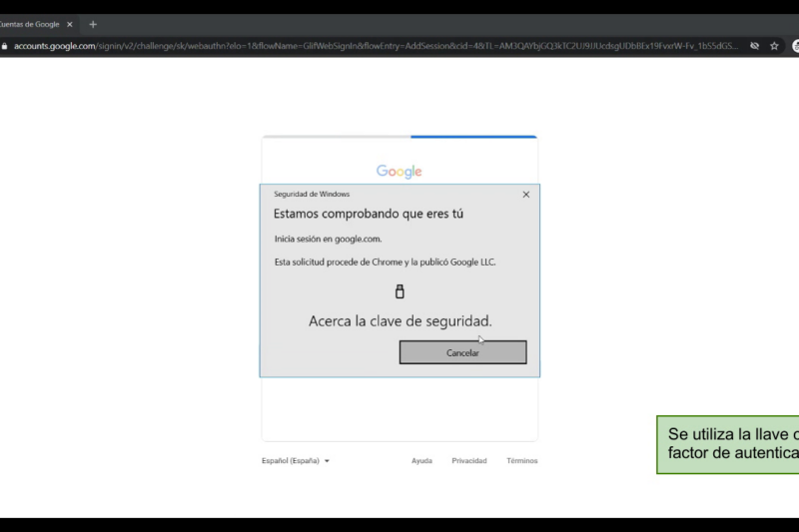Click the 'Estamos comprobando que eres tú' heading

(x=369, y=214)
